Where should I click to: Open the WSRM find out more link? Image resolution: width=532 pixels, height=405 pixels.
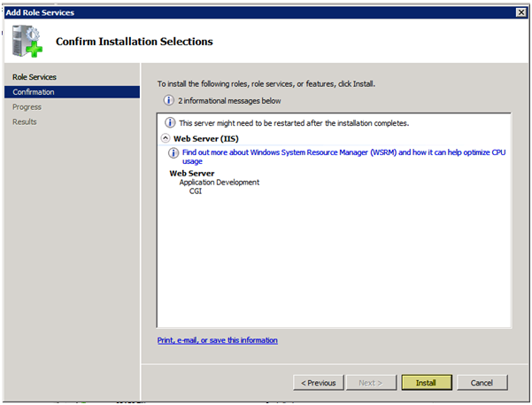click(x=343, y=157)
